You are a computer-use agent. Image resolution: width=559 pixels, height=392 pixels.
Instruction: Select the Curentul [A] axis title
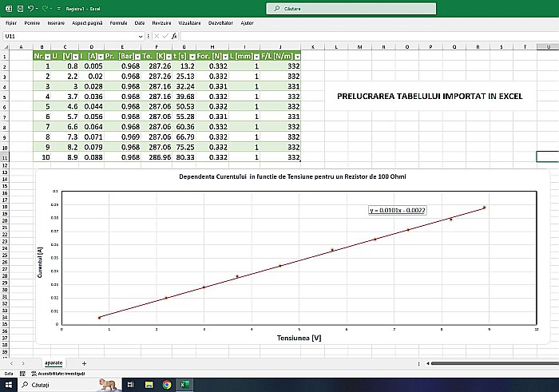pos(40,263)
